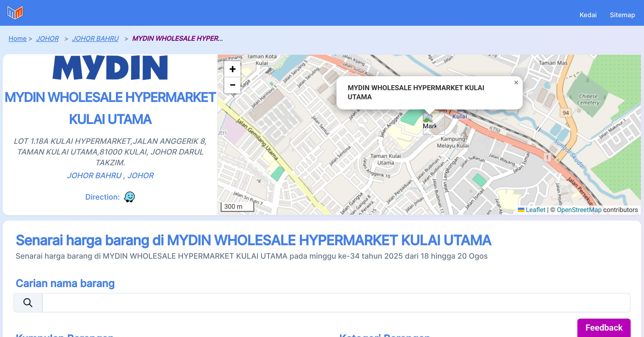Viewport: 644px width, 337px height.
Task: Click JOHOR state link below address
Action: (x=141, y=175)
